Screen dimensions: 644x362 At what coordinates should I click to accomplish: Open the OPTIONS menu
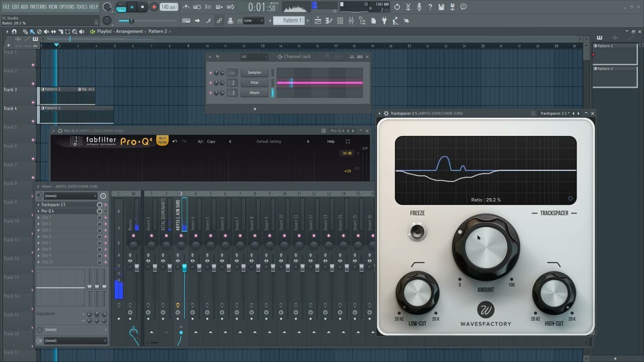(x=67, y=7)
